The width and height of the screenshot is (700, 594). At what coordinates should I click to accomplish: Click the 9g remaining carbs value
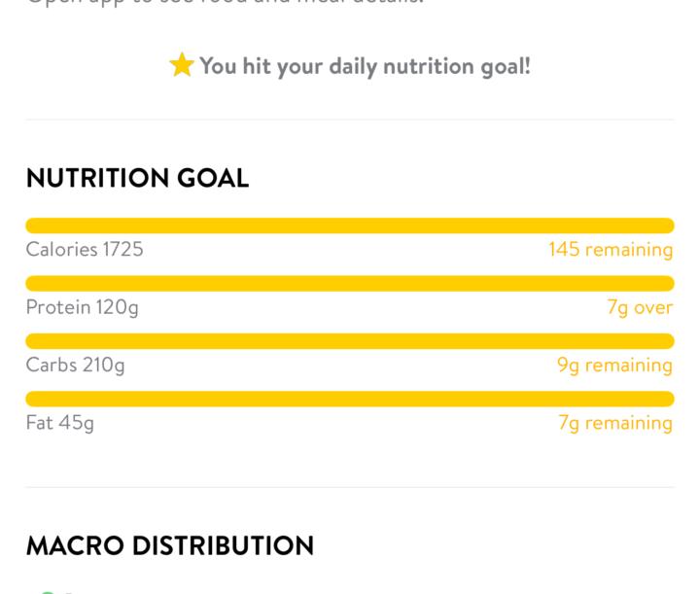pos(614,366)
